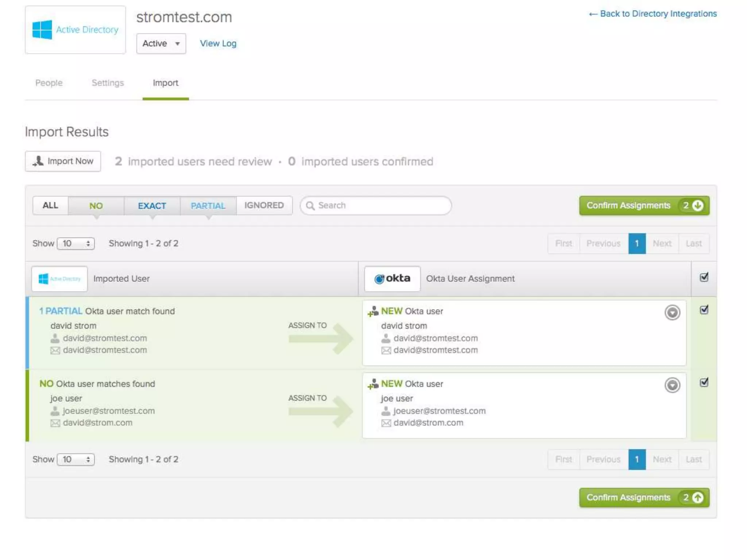The width and height of the screenshot is (747, 560).
Task: Click the up-arrow icon on bottom Confirm Assignments
Action: [x=697, y=498]
